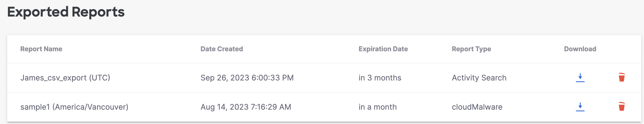The height and width of the screenshot is (124, 644).
Task: Click the Report Type column header
Action: pyautogui.click(x=471, y=49)
